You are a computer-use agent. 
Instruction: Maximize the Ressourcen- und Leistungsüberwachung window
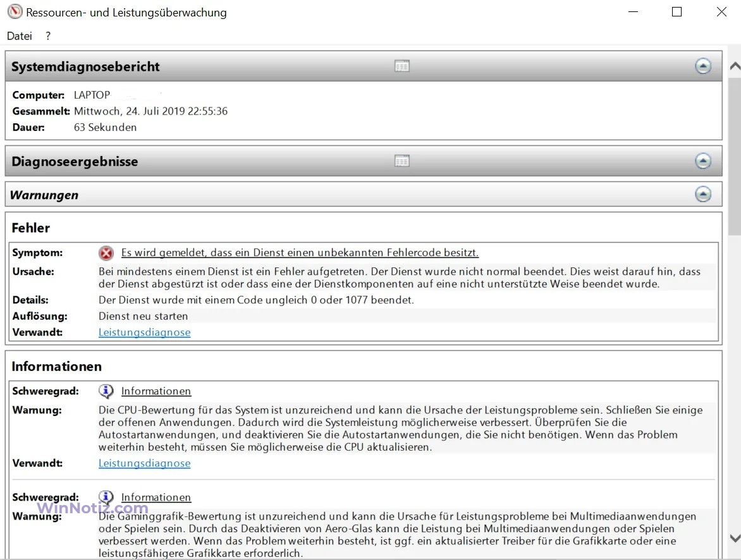click(x=677, y=12)
